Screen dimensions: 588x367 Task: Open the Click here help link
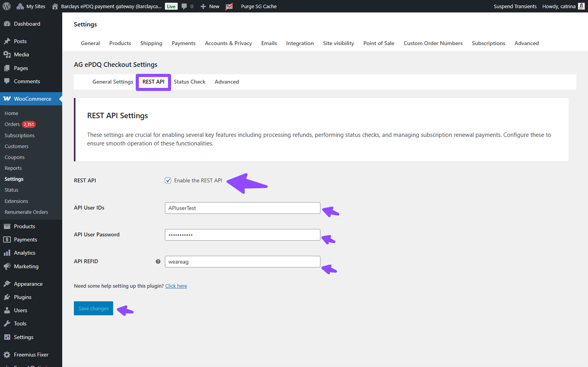tap(176, 286)
